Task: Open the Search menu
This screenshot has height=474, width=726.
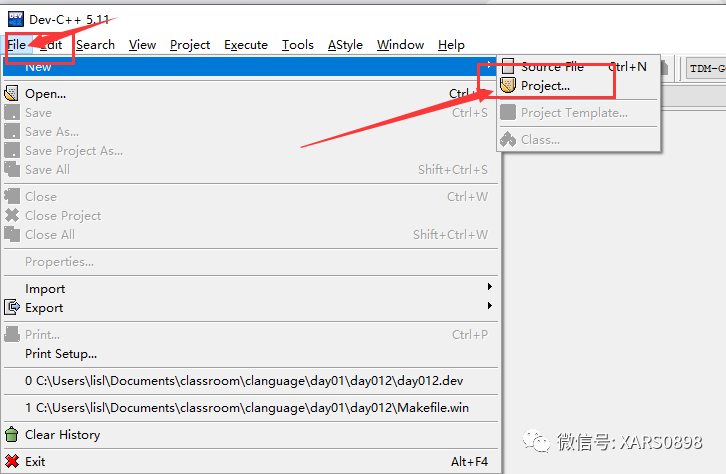Action: 95,45
